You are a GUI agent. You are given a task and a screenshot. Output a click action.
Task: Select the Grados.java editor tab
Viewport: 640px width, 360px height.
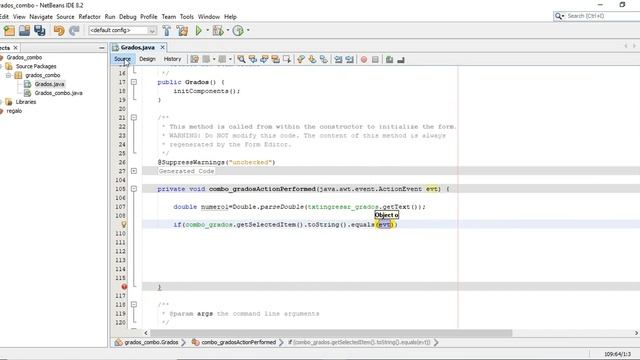[x=138, y=48]
